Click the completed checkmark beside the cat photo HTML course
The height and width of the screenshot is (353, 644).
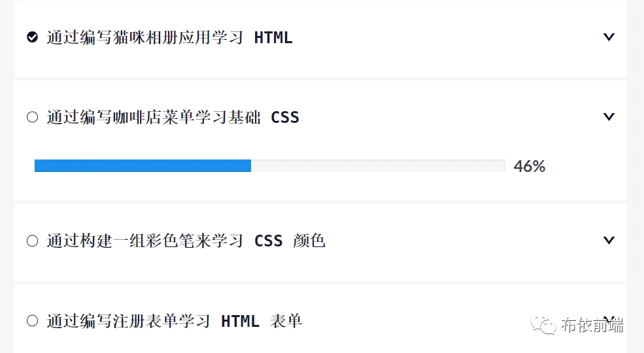(x=32, y=37)
